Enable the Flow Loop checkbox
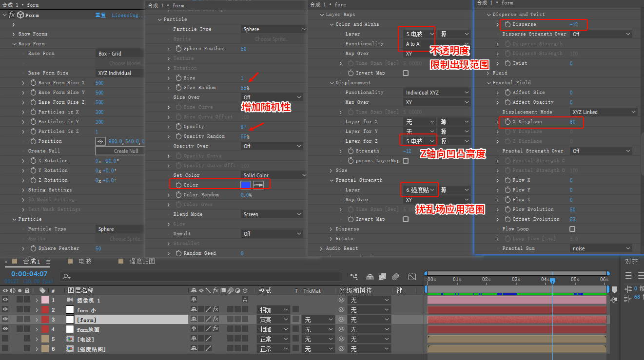 coord(572,229)
